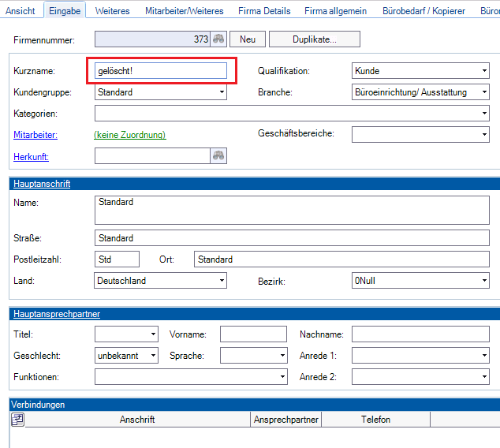Expand the Bezirk dropdown with 0Null
Viewport: 500px width, 448px height.
point(483,281)
